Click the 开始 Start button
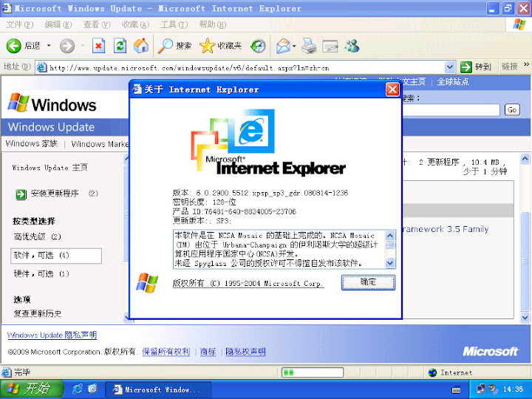Image resolution: width=532 pixels, height=399 pixels. click(x=31, y=389)
